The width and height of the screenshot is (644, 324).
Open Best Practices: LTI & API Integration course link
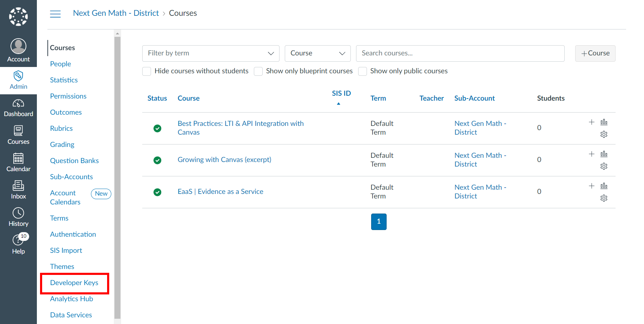(241, 128)
